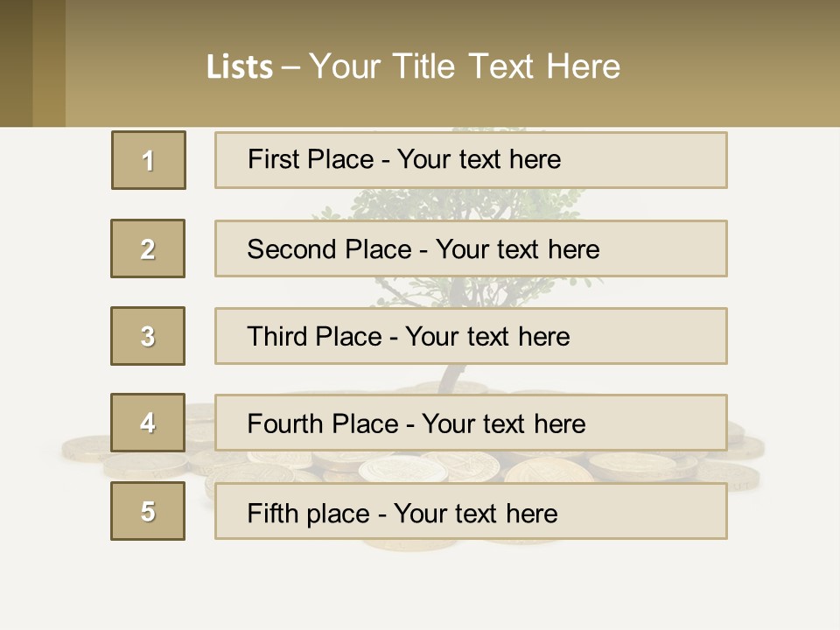Click the bold word "Lists" in the title
The image size is (840, 630).
(x=239, y=67)
